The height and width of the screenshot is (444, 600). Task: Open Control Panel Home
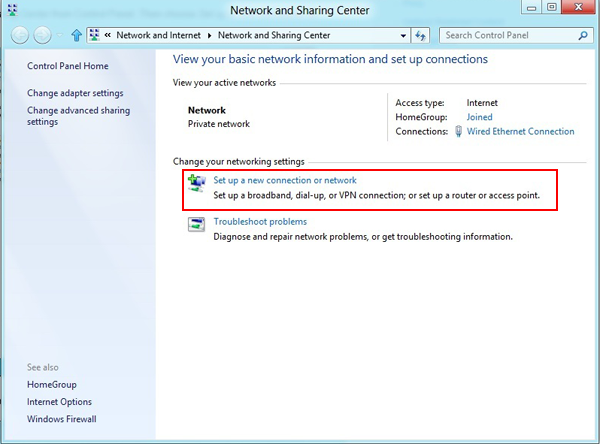click(x=67, y=67)
